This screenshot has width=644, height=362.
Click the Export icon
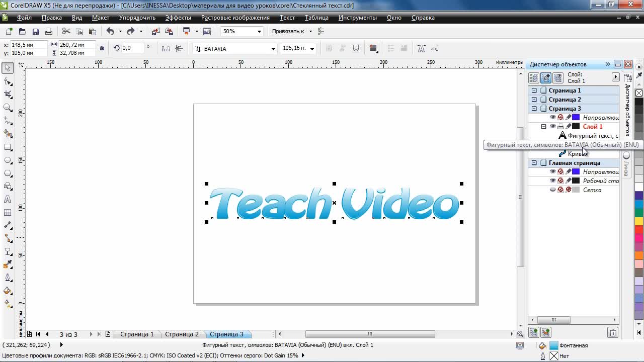point(169,31)
